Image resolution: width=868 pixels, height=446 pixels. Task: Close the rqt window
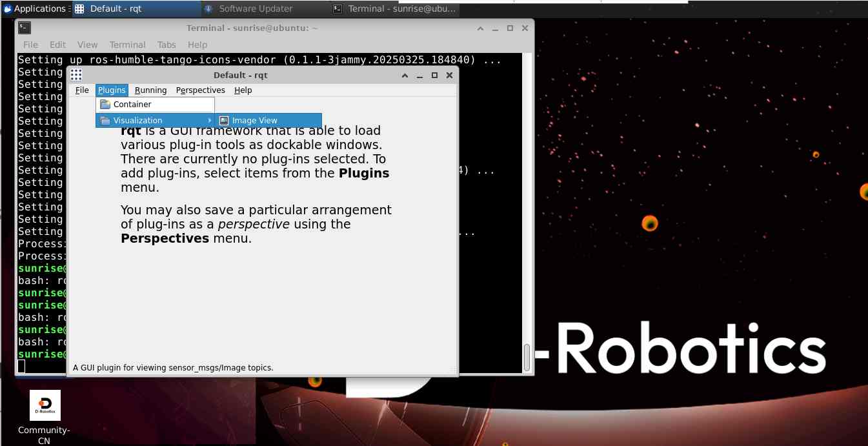click(449, 76)
